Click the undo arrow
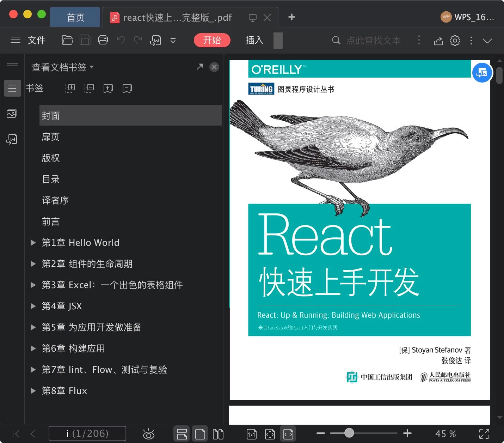This screenshot has width=504, height=443. pyautogui.click(x=121, y=40)
